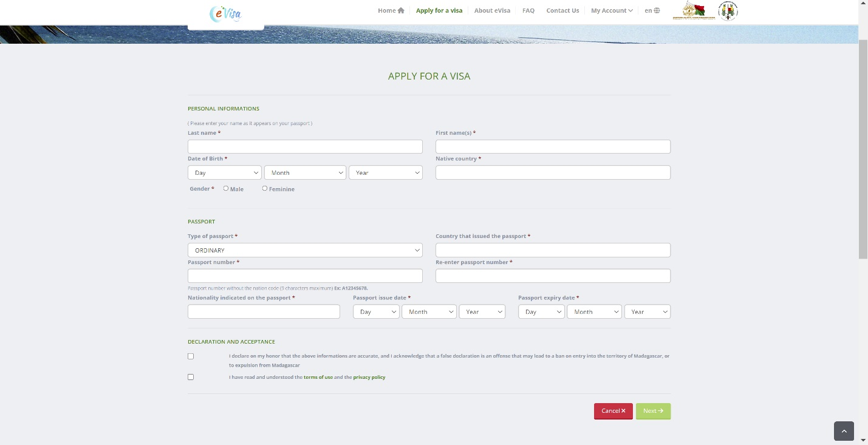Open the My Account menu
Image resolution: width=868 pixels, height=445 pixels.
pos(612,10)
